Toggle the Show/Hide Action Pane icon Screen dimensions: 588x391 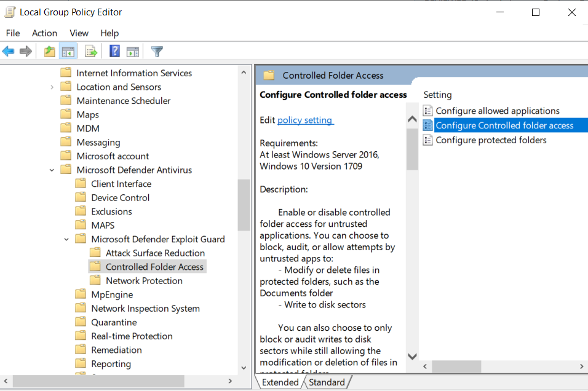point(132,52)
